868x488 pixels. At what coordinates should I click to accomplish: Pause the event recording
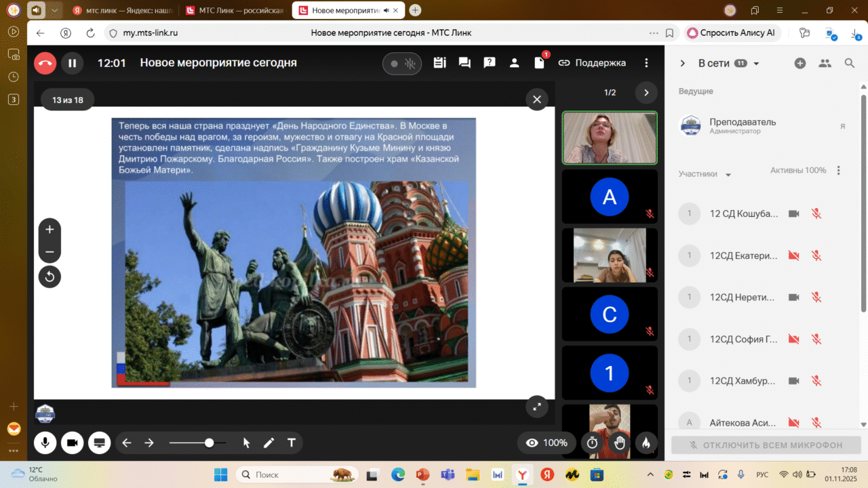coord(72,63)
